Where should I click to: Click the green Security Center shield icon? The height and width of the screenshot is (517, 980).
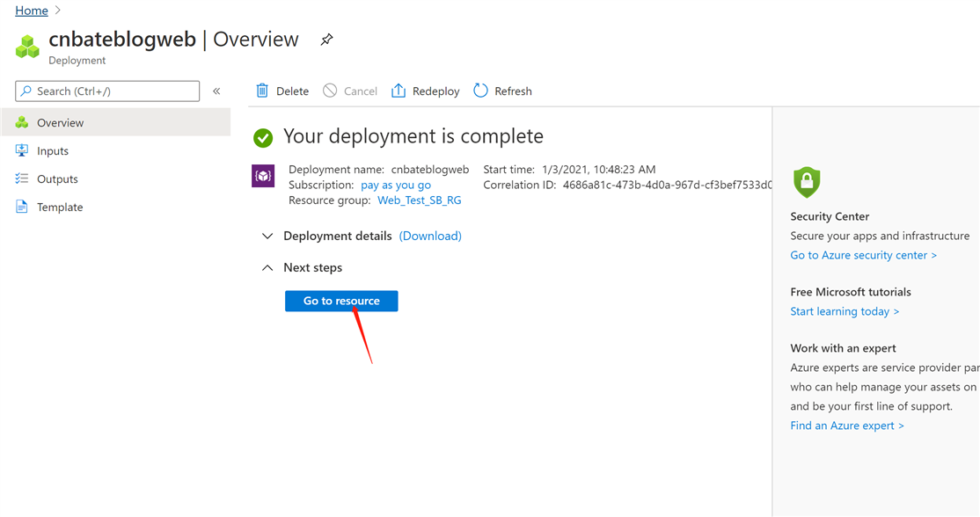(807, 182)
